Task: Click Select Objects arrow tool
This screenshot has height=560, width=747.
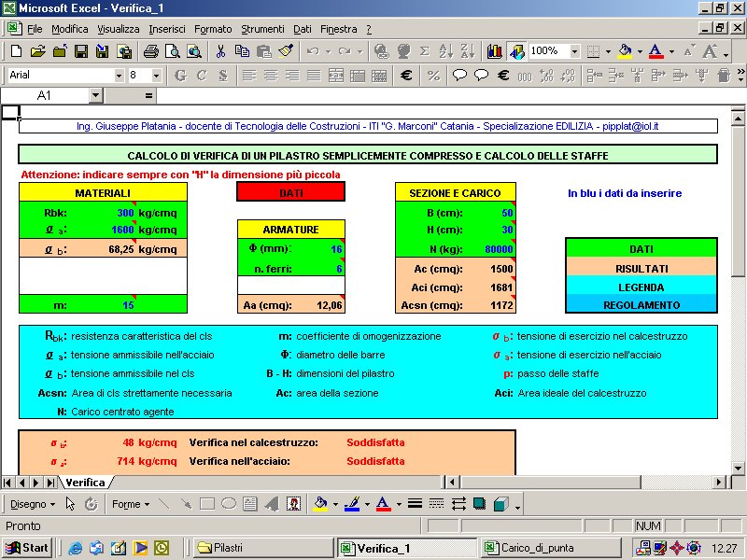Action: pyautogui.click(x=70, y=504)
